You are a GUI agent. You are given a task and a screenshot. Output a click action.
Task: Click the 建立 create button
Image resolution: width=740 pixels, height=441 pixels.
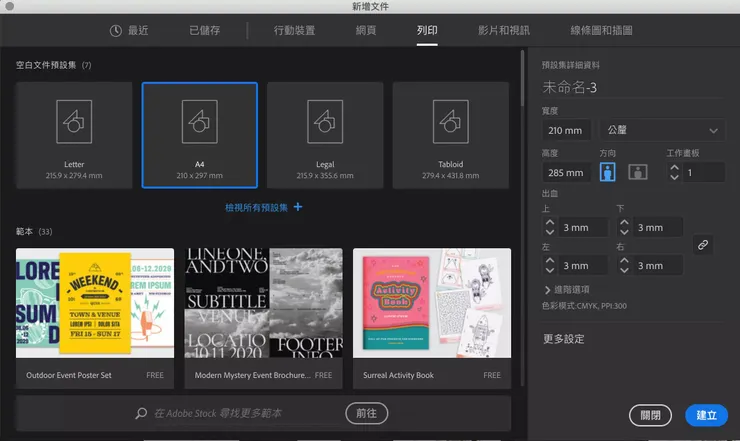pyautogui.click(x=706, y=416)
